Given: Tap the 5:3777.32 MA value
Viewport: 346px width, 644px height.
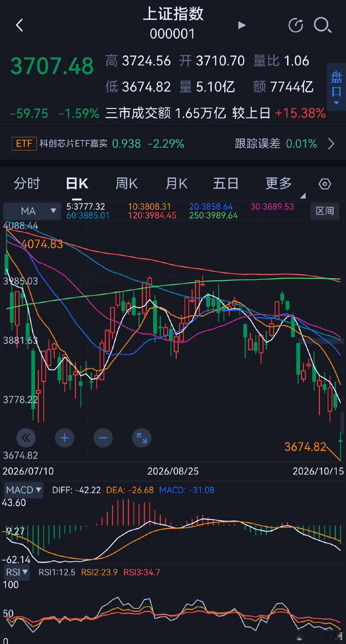Looking at the screenshot, I should (x=86, y=207).
